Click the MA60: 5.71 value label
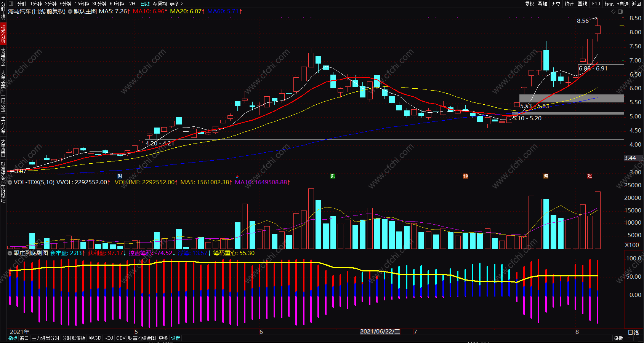This screenshot has width=644, height=343. 224,11
